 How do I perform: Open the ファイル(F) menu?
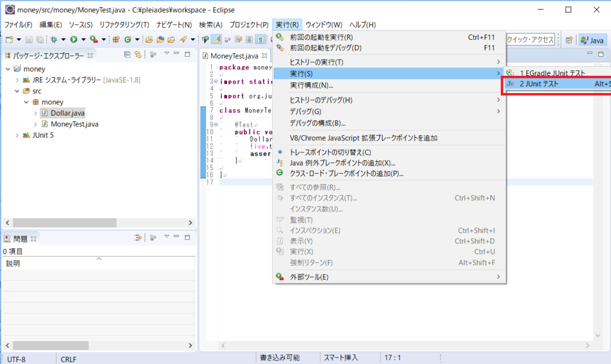click(x=18, y=24)
